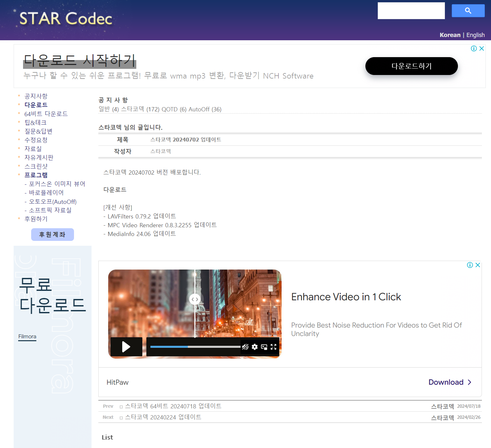This screenshot has width=491, height=448.
Task: Toggle subtitles icon in video ad
Action: coord(245,347)
